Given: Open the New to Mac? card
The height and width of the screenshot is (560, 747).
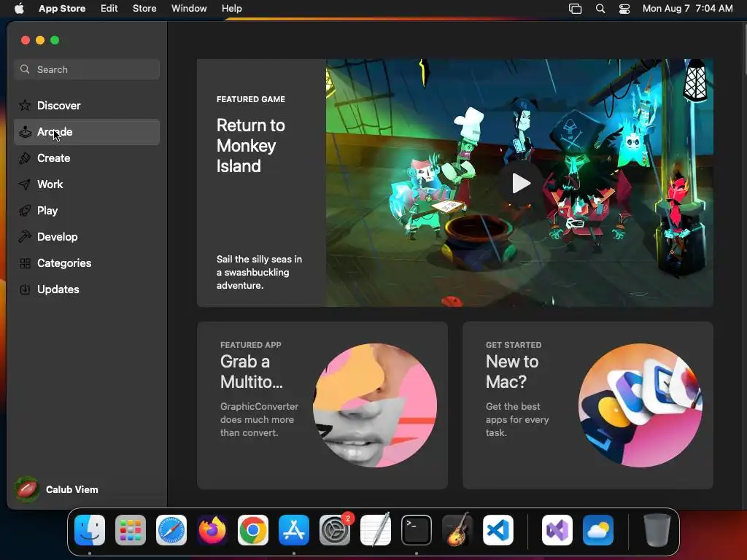Looking at the screenshot, I should tap(588, 405).
